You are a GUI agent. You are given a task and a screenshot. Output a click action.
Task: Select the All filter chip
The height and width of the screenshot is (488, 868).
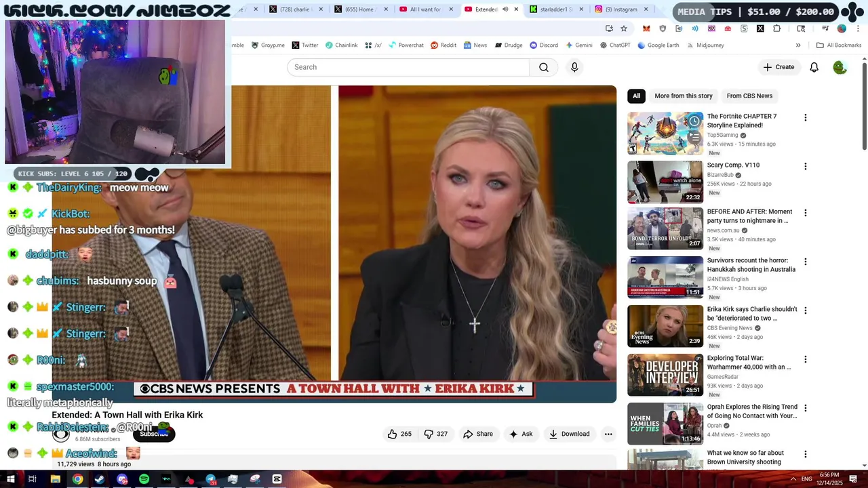click(x=636, y=96)
